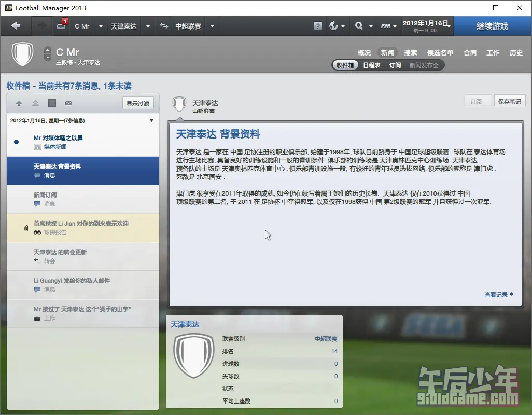Click the up arrow in inbox toolbar
The width and height of the screenshot is (532, 415).
point(19,103)
